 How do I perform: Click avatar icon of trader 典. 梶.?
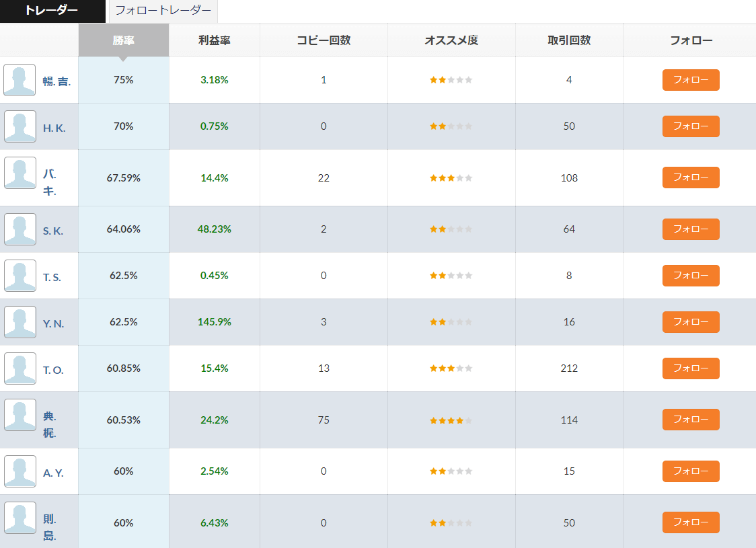pyautogui.click(x=20, y=414)
